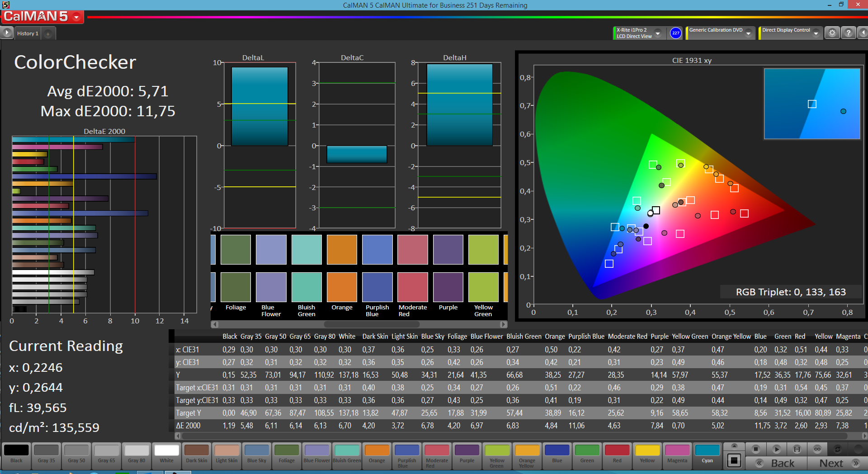Image resolution: width=868 pixels, height=474 pixels.
Task: Click the Back button
Action: (x=776, y=463)
